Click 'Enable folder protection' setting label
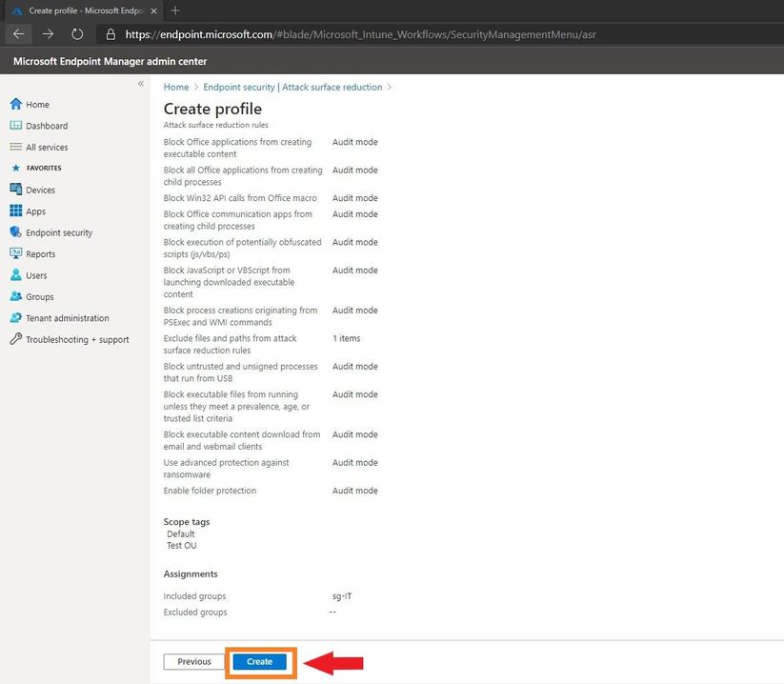Screen dimensions: 784x684 click(x=210, y=491)
